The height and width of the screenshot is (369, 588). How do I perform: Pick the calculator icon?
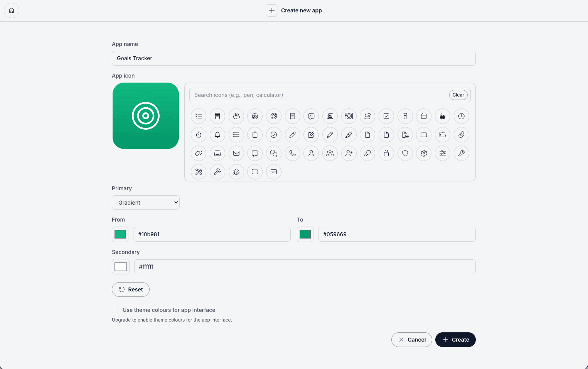(x=293, y=116)
